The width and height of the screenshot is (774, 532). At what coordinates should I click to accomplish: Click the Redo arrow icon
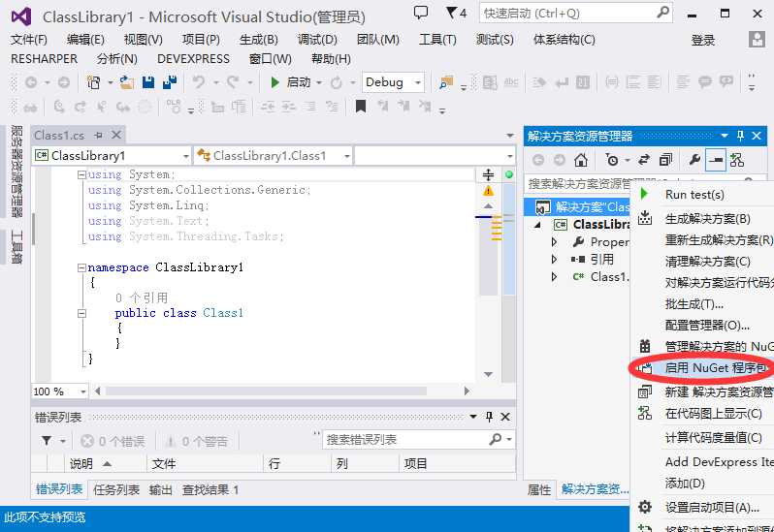233,82
